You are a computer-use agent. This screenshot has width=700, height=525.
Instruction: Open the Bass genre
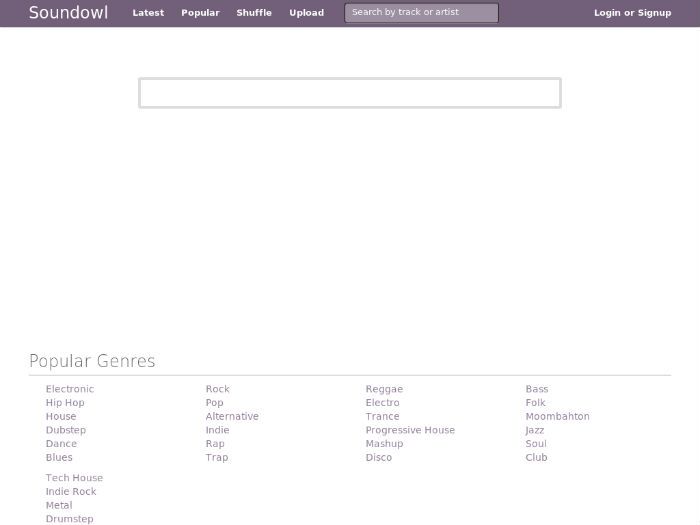pyautogui.click(x=537, y=389)
